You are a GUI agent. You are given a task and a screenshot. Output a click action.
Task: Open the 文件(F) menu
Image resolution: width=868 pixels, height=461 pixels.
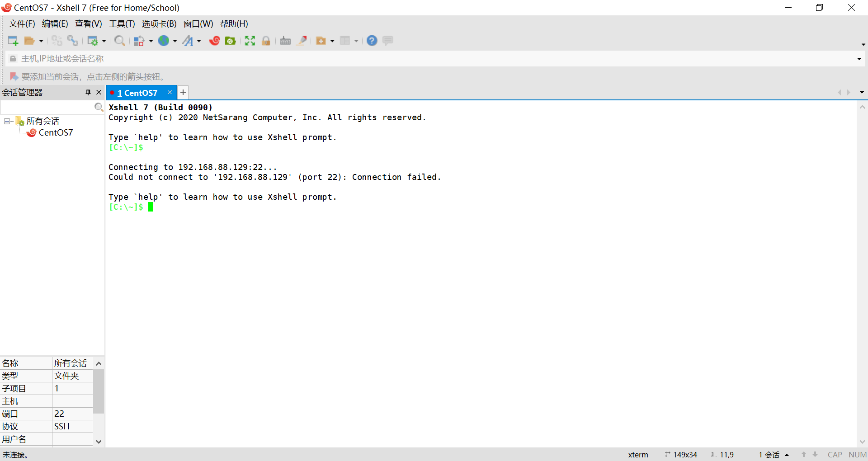pyautogui.click(x=22, y=24)
